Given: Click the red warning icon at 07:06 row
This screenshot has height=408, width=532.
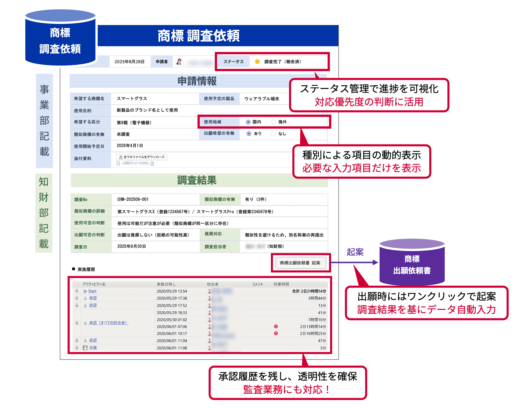Looking at the screenshot, I should pyautogui.click(x=276, y=326).
